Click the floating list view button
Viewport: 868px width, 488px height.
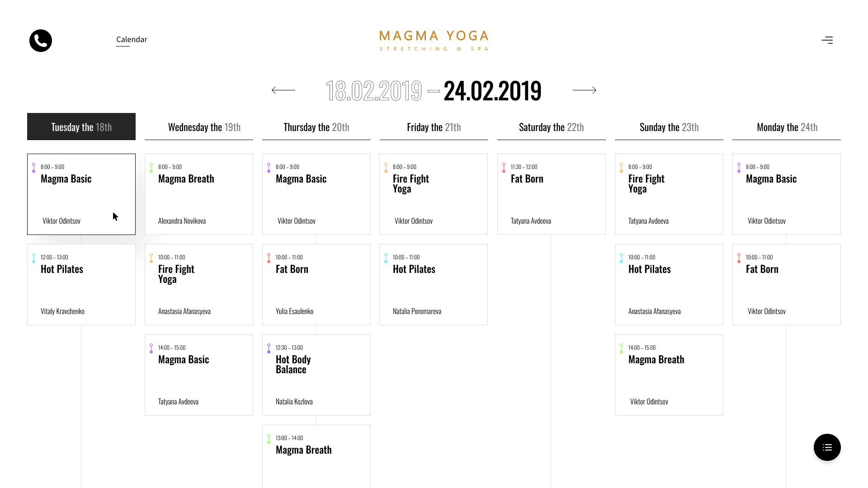point(827,447)
